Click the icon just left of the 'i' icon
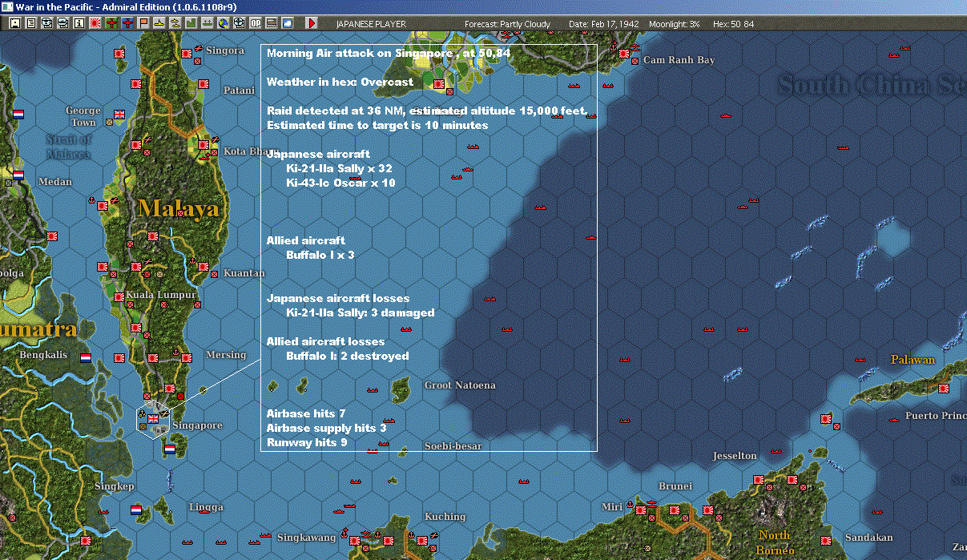 (x=63, y=24)
